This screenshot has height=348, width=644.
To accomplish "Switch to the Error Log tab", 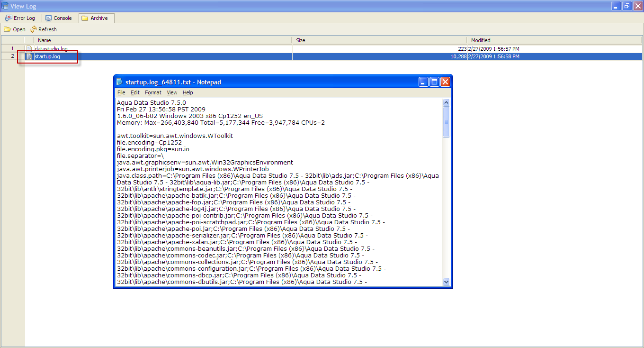I will (20, 18).
